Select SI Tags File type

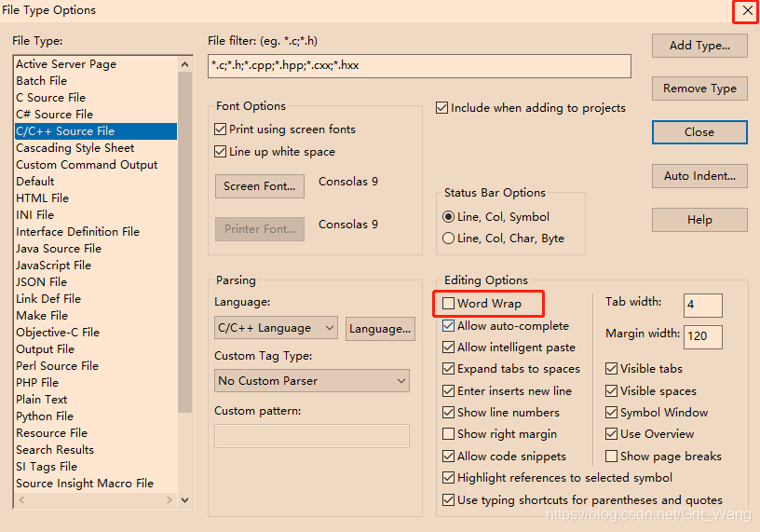pos(96,467)
